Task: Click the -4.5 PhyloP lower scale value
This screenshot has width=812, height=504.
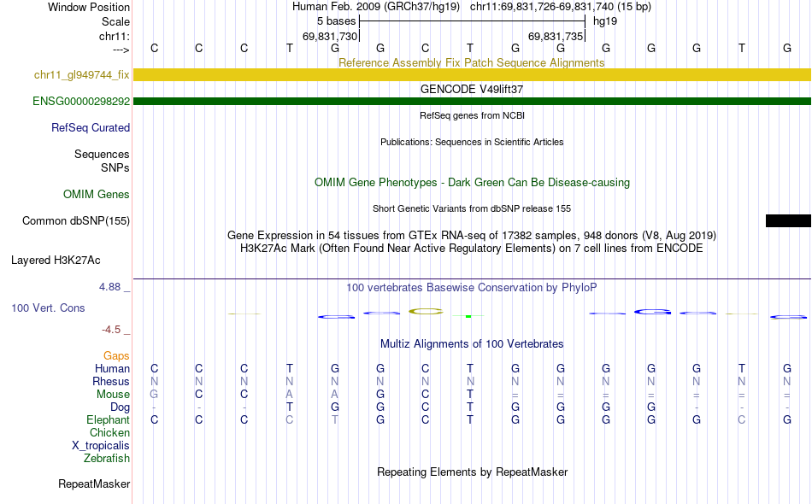Action: (111, 330)
